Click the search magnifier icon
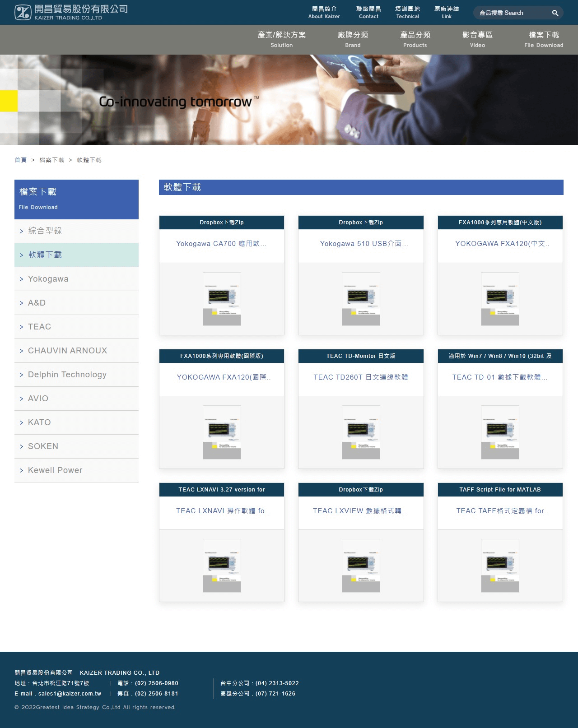Viewport: 578px width, 728px height. (x=555, y=13)
